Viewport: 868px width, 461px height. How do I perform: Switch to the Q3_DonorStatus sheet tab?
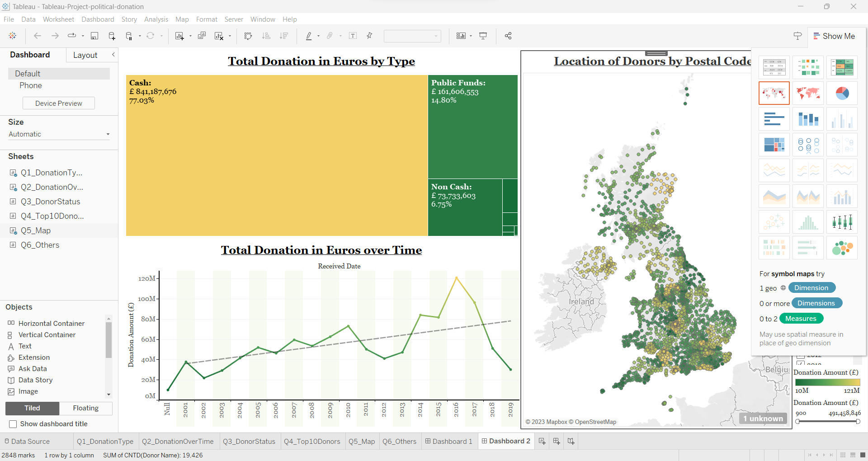pos(249,442)
